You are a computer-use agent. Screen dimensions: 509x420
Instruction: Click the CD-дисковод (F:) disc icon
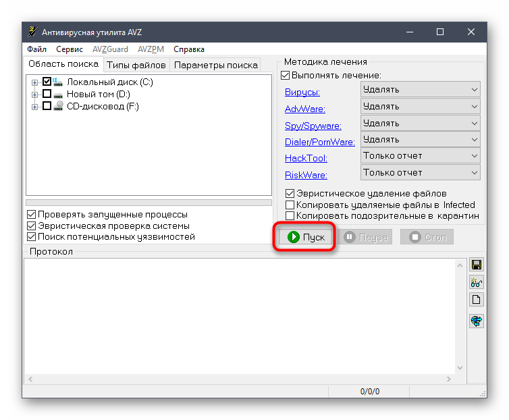click(x=58, y=106)
